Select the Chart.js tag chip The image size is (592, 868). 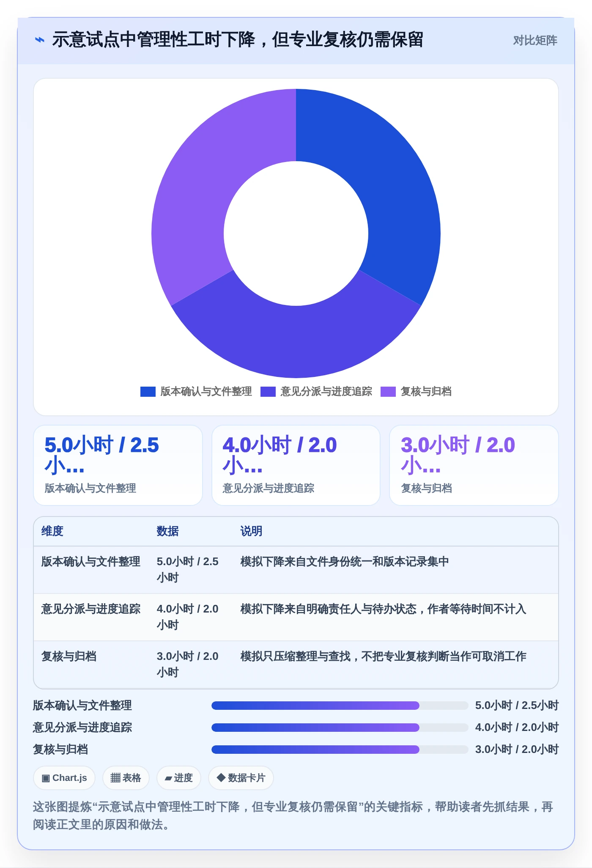(64, 778)
